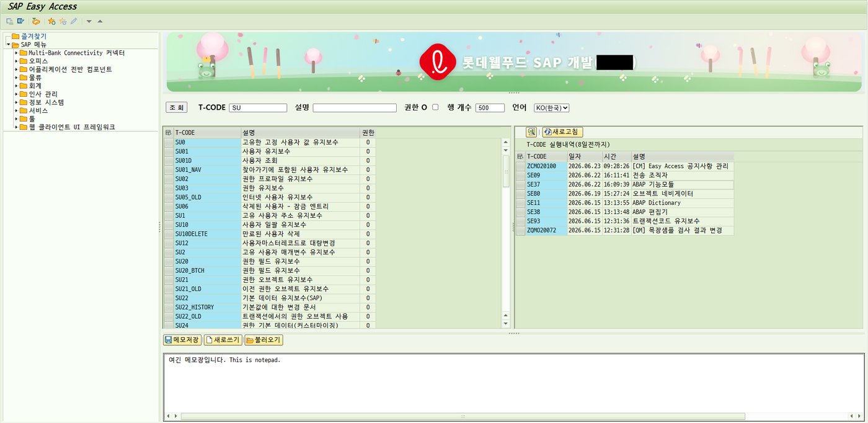Click the 메모저장 button
Image resolution: width=868 pixels, height=423 pixels.
pos(182,340)
